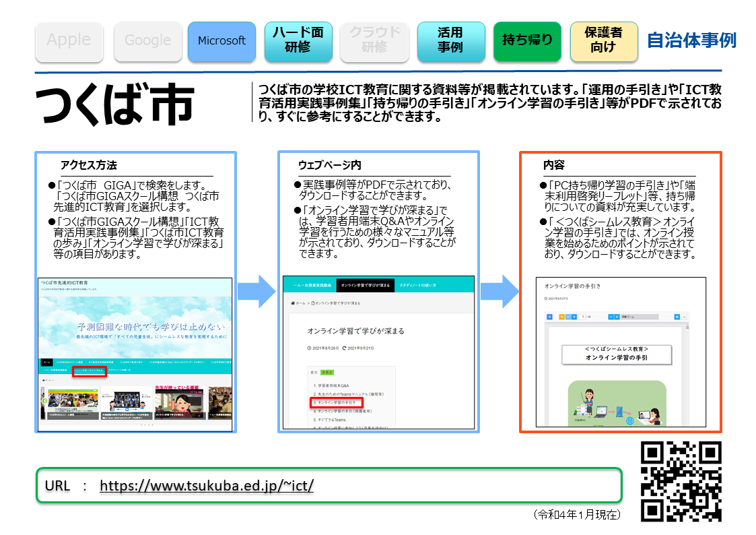
Task: Open TOC entry 3. オンライン学習の手引き
Action: tap(336, 402)
